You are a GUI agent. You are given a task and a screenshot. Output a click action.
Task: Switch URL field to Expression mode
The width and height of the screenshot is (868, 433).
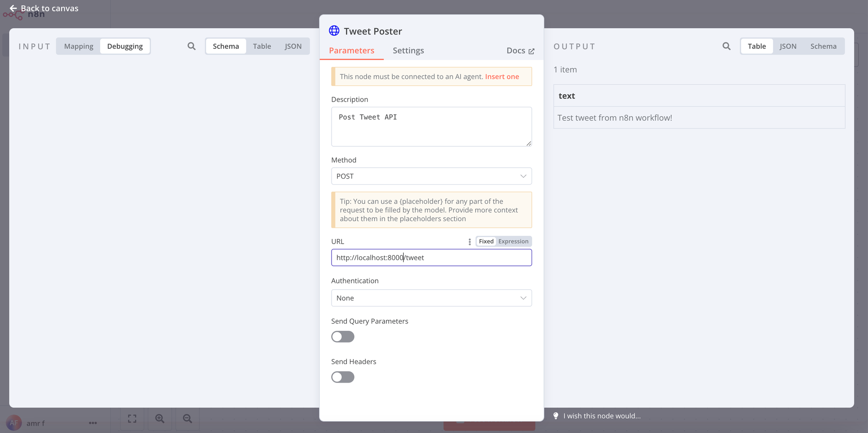(x=513, y=241)
